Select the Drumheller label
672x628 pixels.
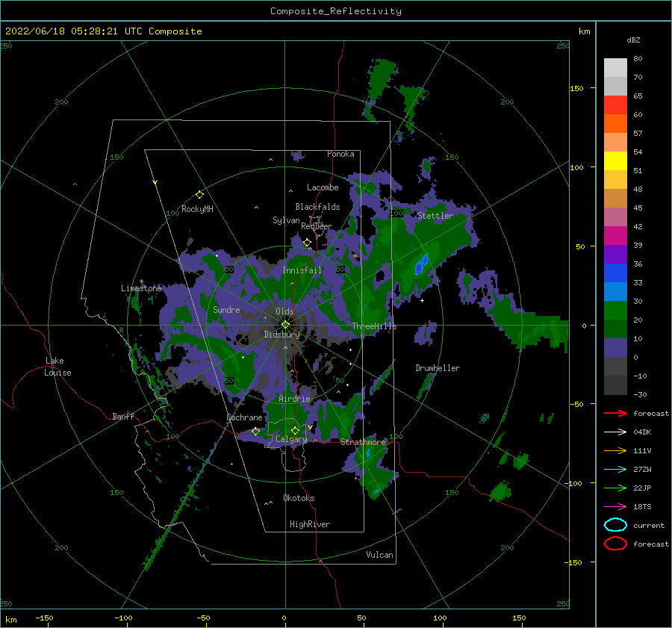coord(438,368)
